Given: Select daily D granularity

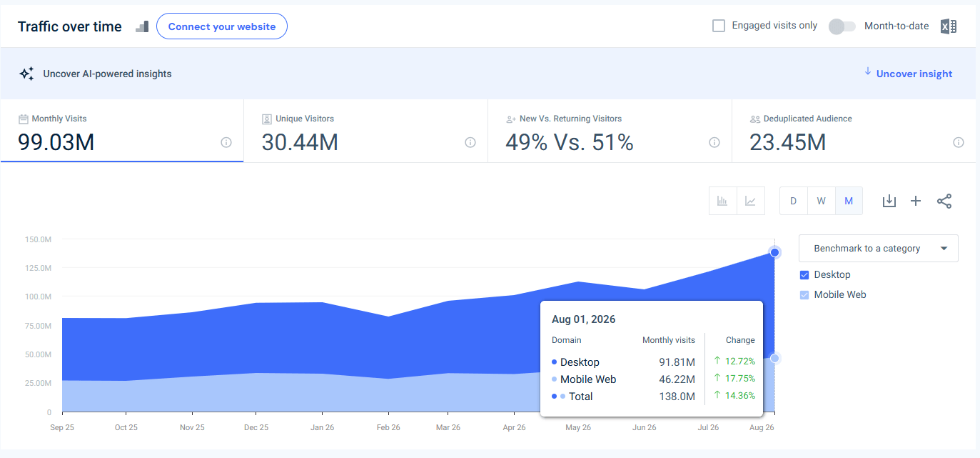Looking at the screenshot, I should tap(793, 201).
